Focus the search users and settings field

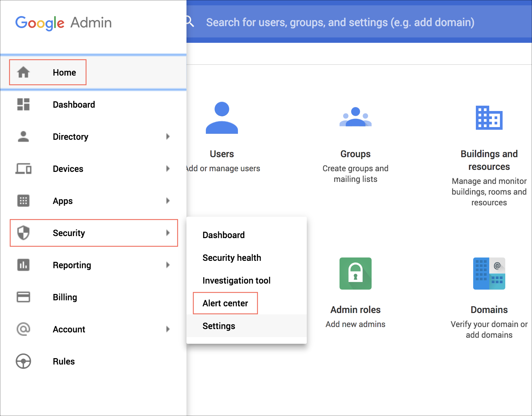(340, 22)
